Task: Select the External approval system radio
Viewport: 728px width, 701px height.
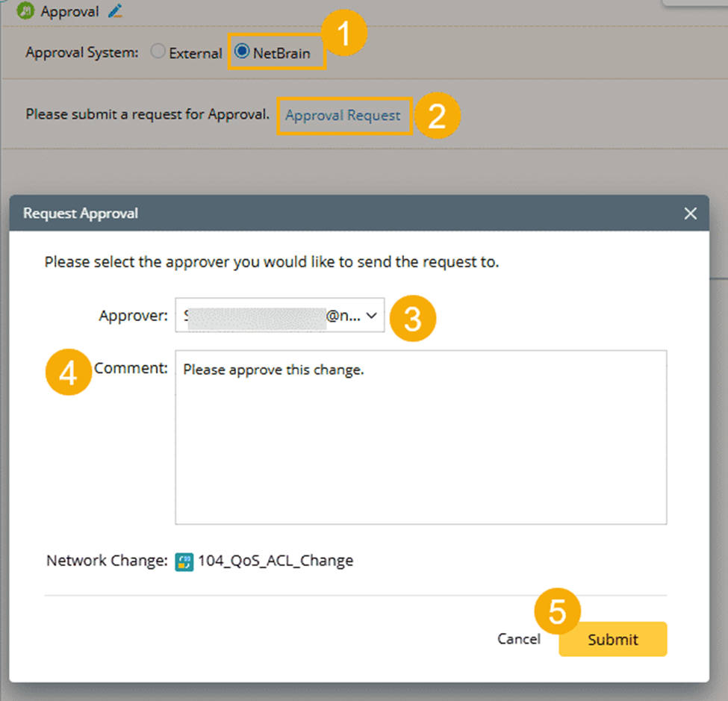Action: pyautogui.click(x=158, y=52)
